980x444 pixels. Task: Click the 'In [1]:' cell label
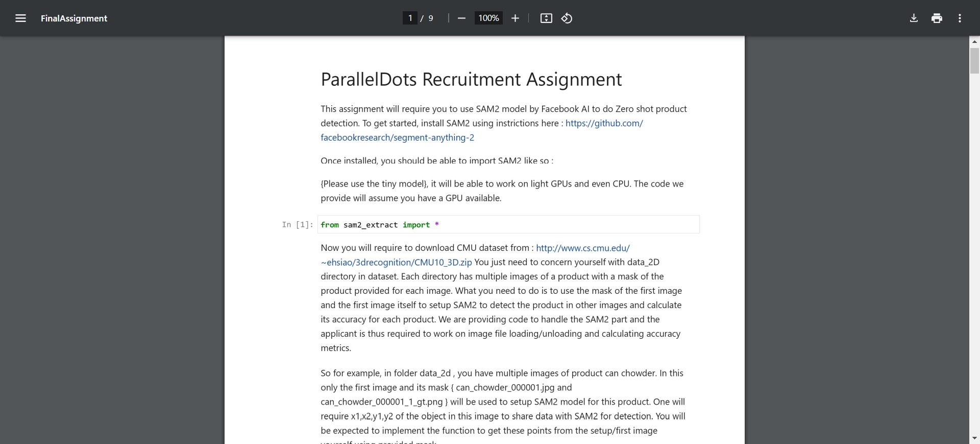[x=298, y=225]
